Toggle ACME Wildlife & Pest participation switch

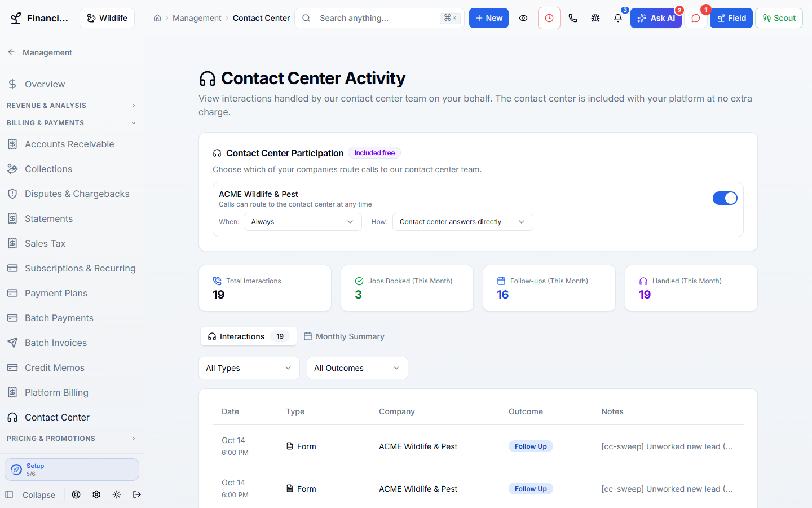725,198
